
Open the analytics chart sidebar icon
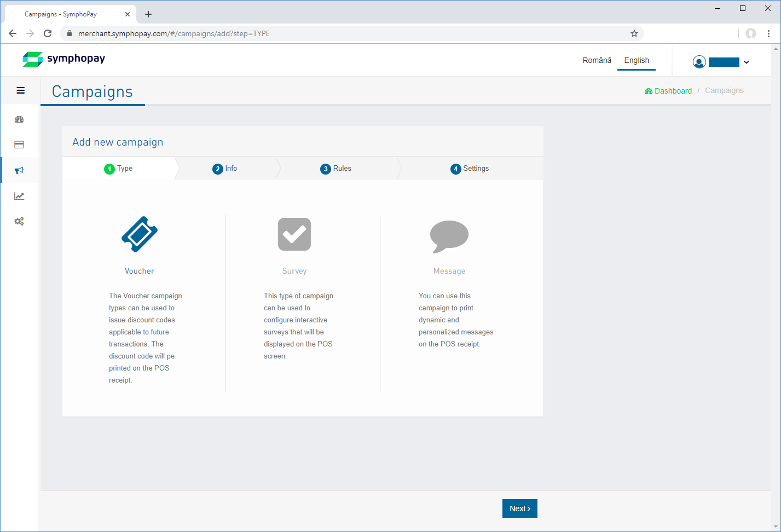(19, 196)
